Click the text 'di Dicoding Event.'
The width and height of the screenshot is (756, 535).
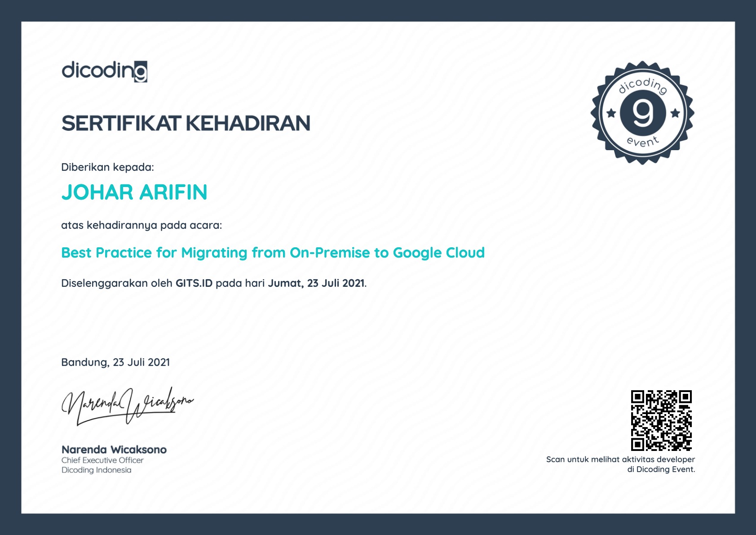click(661, 469)
